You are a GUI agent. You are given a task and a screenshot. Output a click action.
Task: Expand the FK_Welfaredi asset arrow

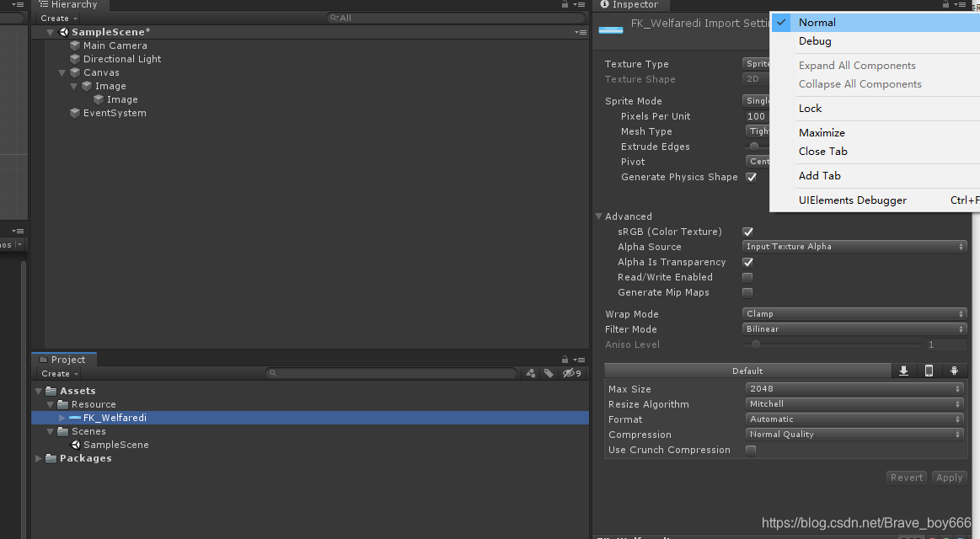(x=62, y=418)
